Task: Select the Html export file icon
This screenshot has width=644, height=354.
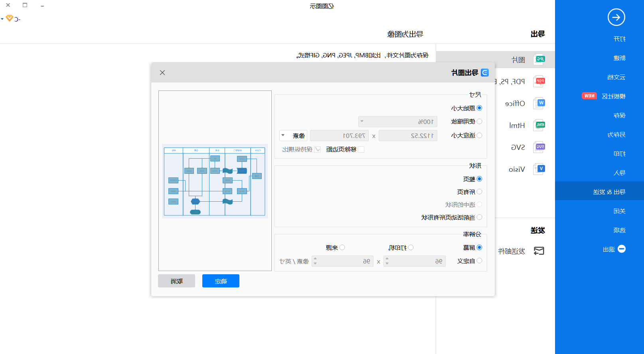Action: coord(539,125)
